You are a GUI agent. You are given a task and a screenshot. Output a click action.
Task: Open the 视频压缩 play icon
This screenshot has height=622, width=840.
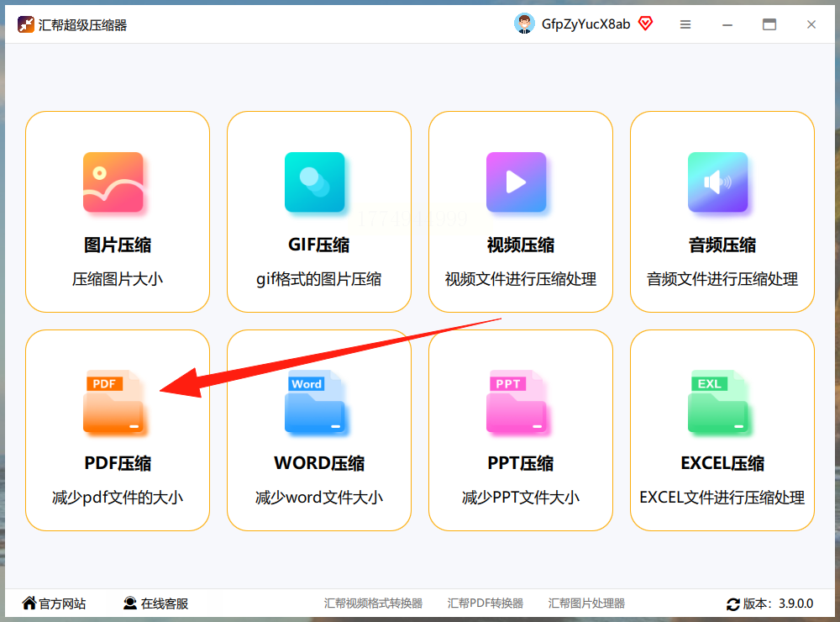pos(517,182)
